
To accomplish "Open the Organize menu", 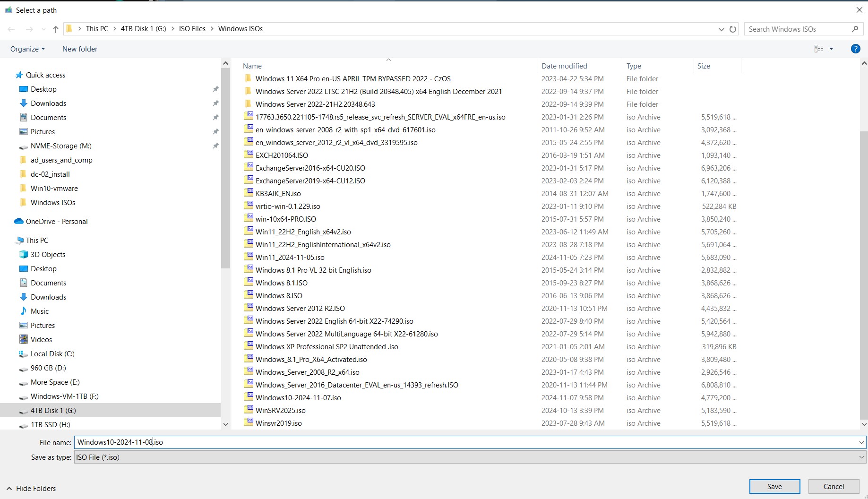I will pos(27,49).
